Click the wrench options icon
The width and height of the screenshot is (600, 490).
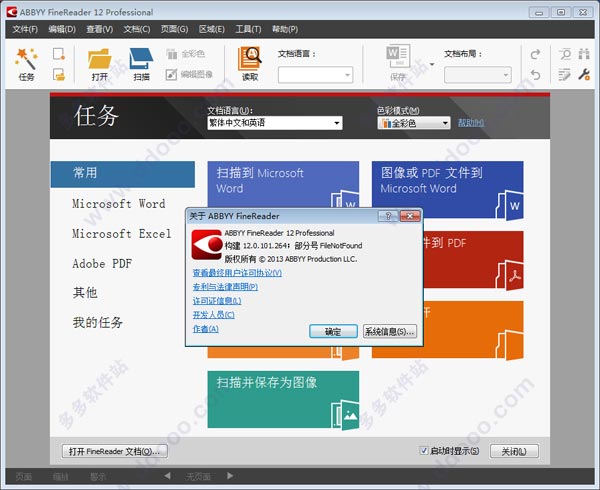[x=584, y=74]
